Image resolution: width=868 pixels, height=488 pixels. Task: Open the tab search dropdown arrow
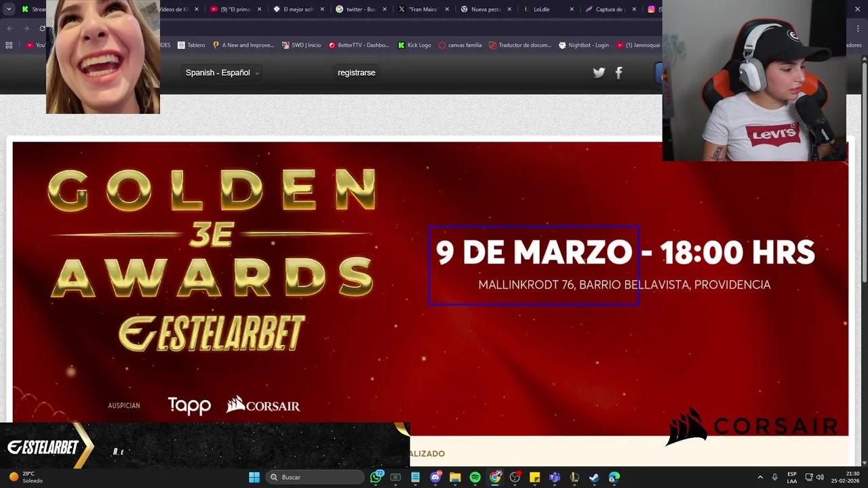pyautogui.click(x=9, y=9)
